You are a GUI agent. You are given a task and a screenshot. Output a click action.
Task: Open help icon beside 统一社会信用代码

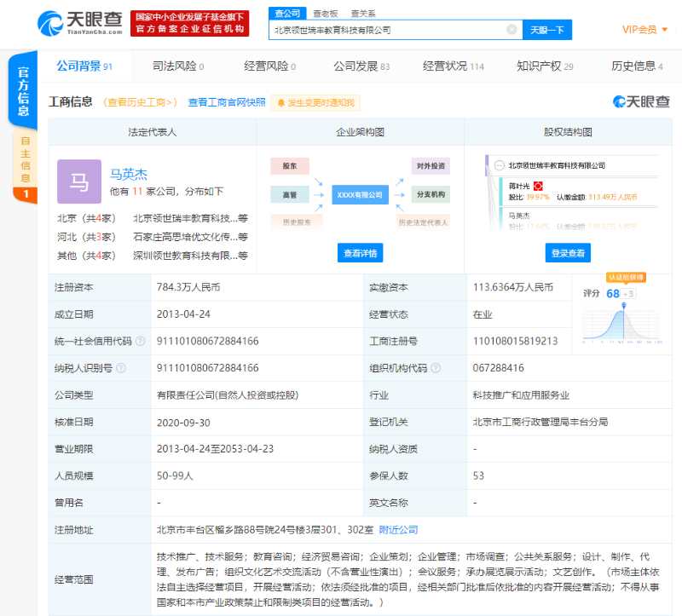[x=140, y=342]
